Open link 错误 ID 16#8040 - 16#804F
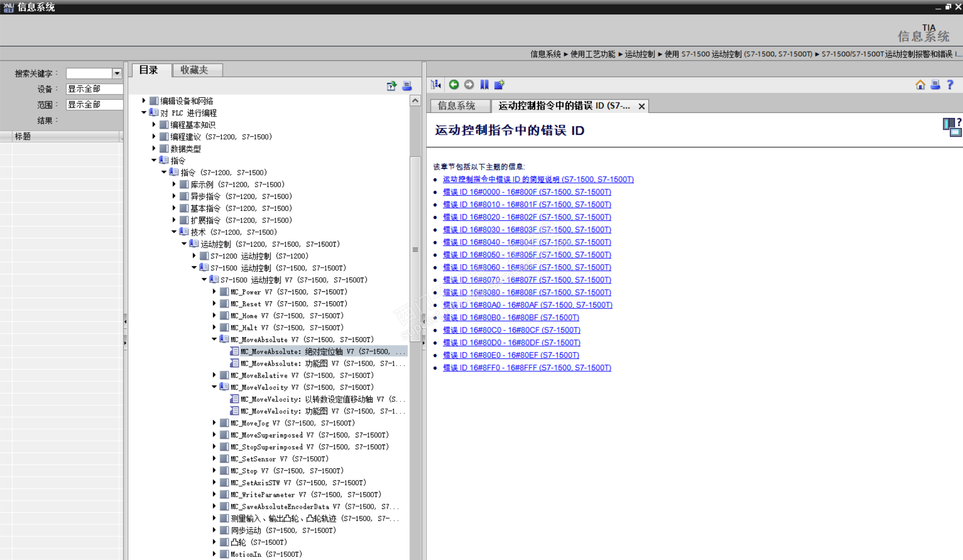Viewport: 963px width, 560px height. click(527, 242)
